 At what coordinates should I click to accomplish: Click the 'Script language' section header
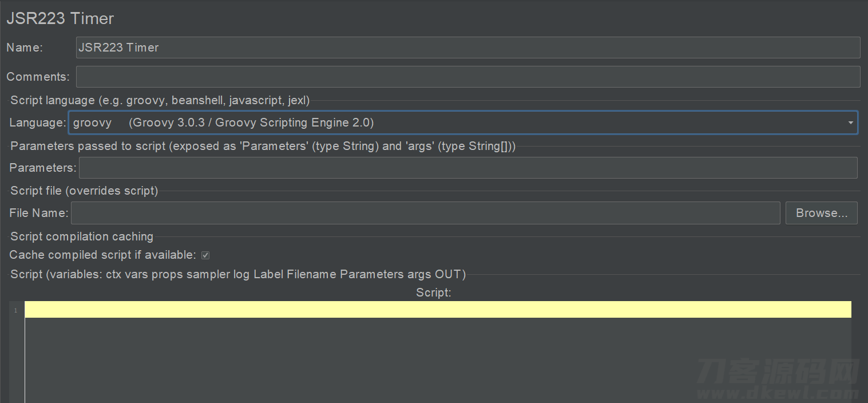click(x=160, y=100)
